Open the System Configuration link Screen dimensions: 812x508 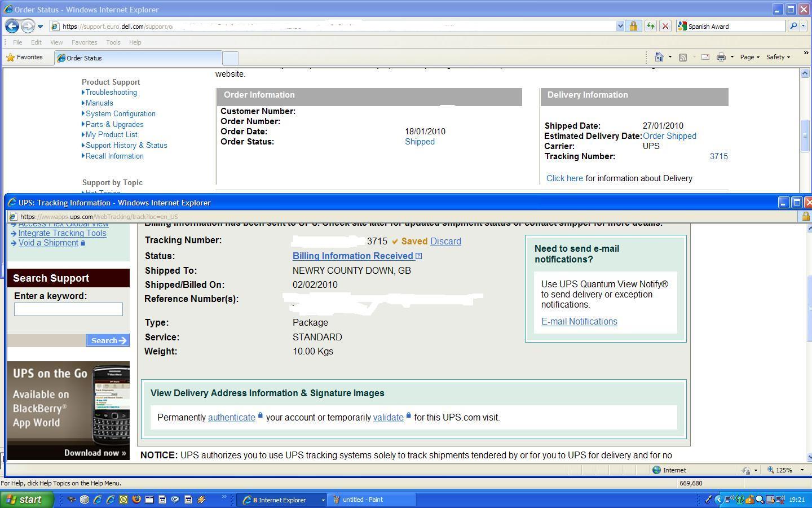tap(121, 114)
